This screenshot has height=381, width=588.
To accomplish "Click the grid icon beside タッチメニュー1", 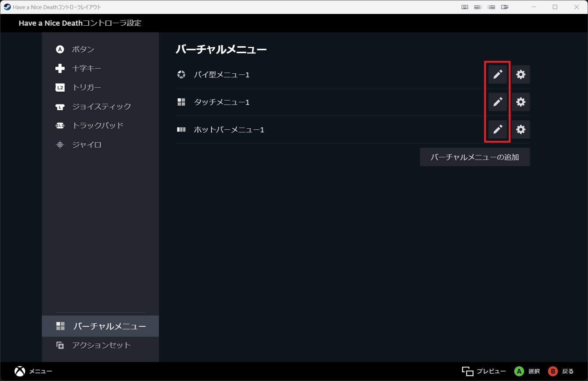I will tap(181, 102).
